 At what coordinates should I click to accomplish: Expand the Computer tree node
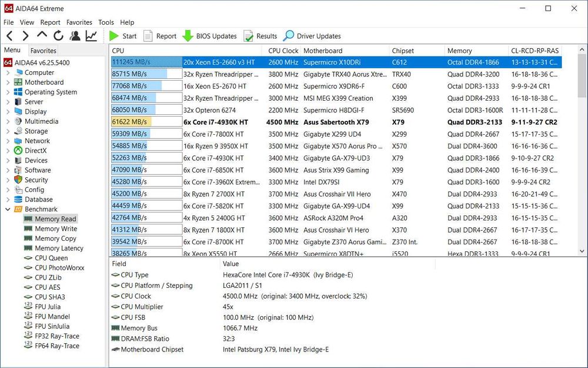pyautogui.click(x=8, y=72)
